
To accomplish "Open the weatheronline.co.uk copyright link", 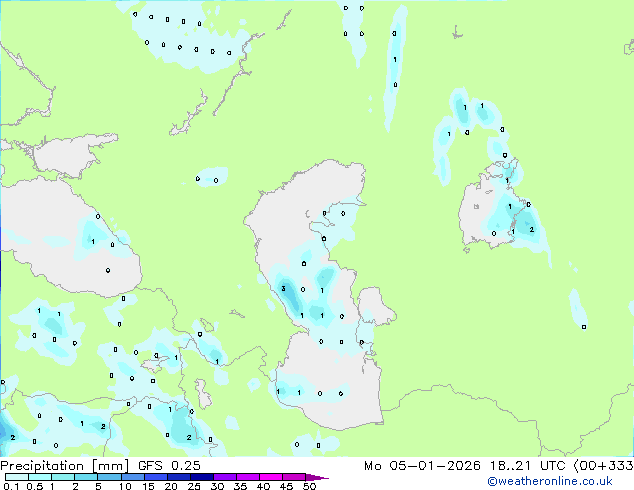I will 550,481.
